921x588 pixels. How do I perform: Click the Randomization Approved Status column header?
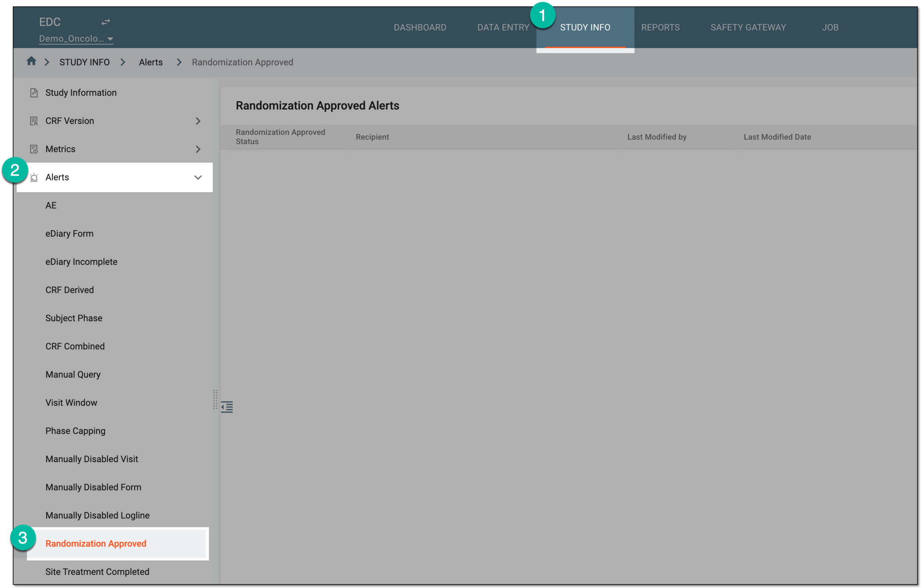(x=280, y=137)
